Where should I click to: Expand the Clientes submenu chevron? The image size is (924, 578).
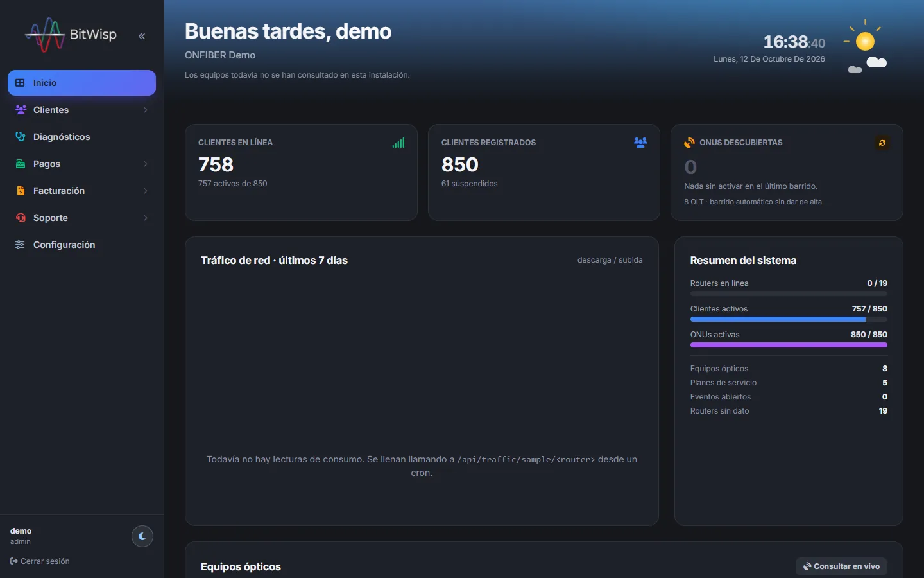[146, 110]
